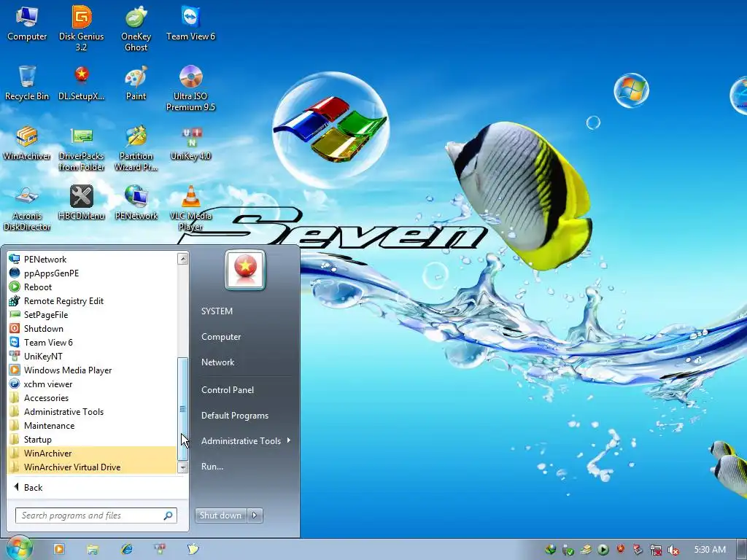This screenshot has width=747, height=560.
Task: Click the user account picture in Start menu
Action: pos(245,270)
